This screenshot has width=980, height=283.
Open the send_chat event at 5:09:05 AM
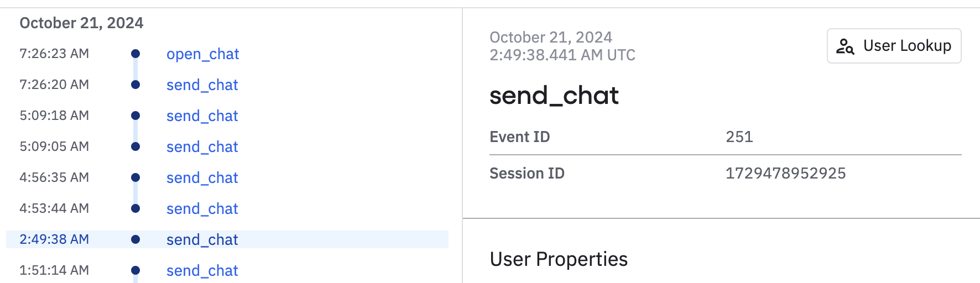(202, 147)
